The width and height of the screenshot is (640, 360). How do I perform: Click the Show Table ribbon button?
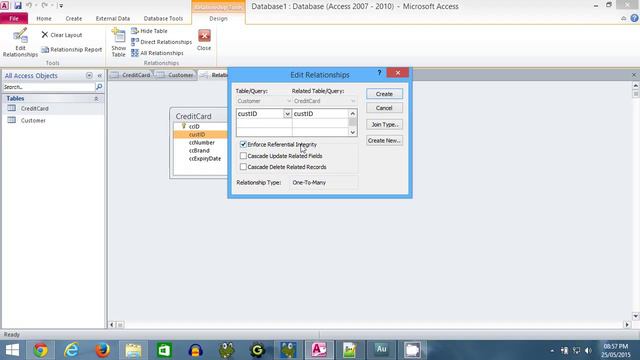pyautogui.click(x=118, y=43)
